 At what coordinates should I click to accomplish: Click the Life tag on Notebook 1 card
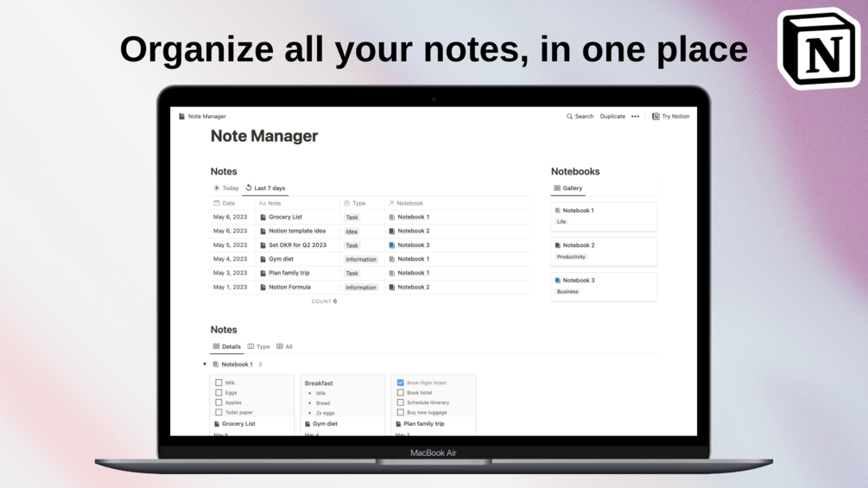[561, 222]
